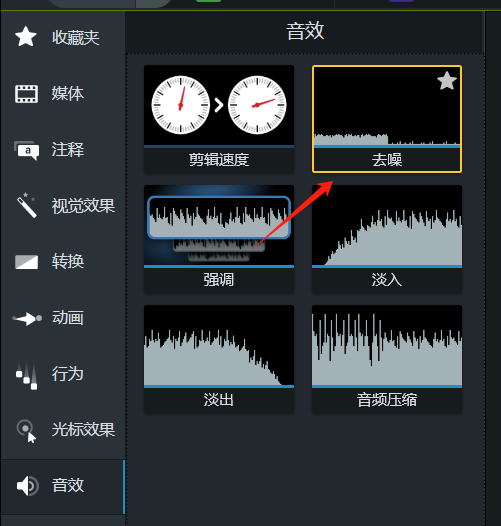Click the 剪辑速度 caption text
This screenshot has height=526, width=501.
coord(219,160)
